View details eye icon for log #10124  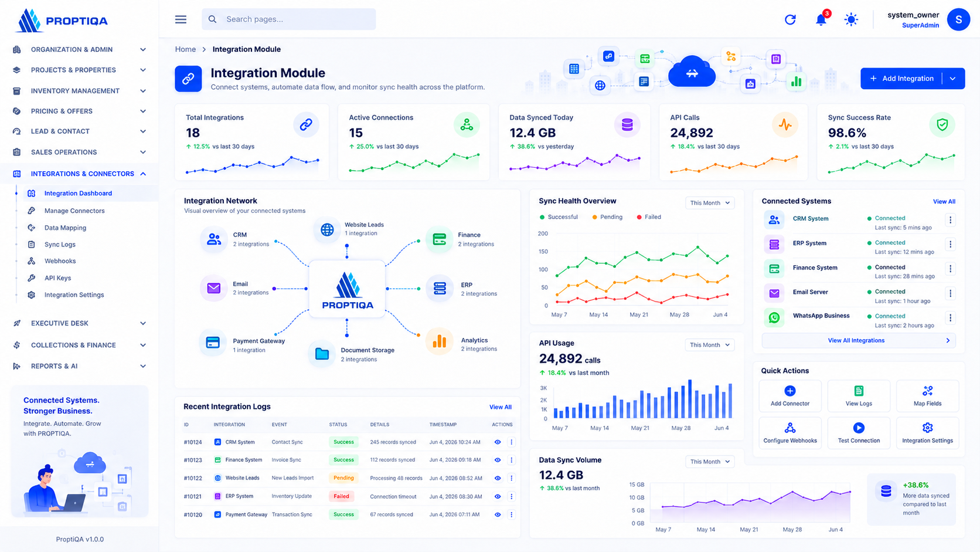coord(498,442)
